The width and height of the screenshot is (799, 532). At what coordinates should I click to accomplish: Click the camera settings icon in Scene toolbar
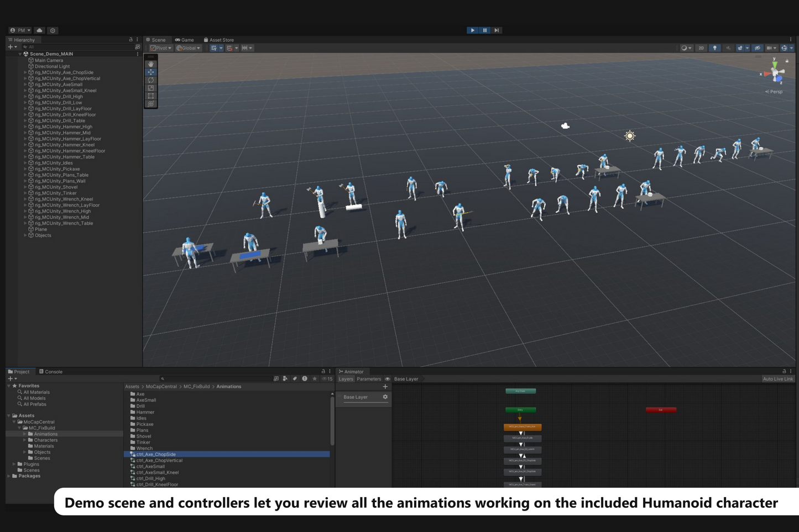770,48
